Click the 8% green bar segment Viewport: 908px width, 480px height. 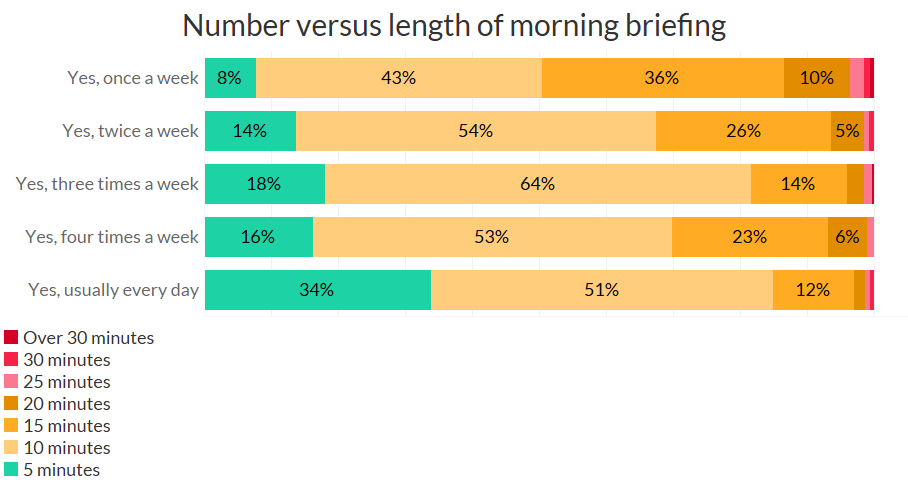pyautogui.click(x=230, y=78)
